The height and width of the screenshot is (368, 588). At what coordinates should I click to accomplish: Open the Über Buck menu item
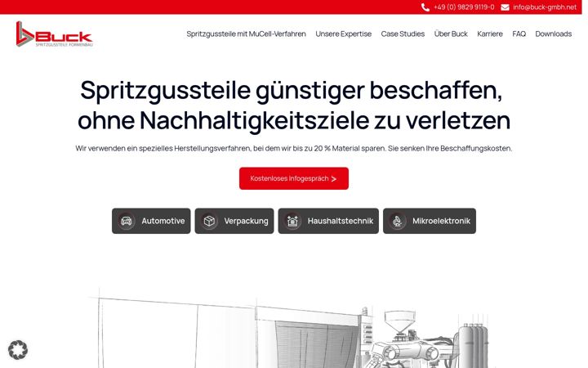451,34
